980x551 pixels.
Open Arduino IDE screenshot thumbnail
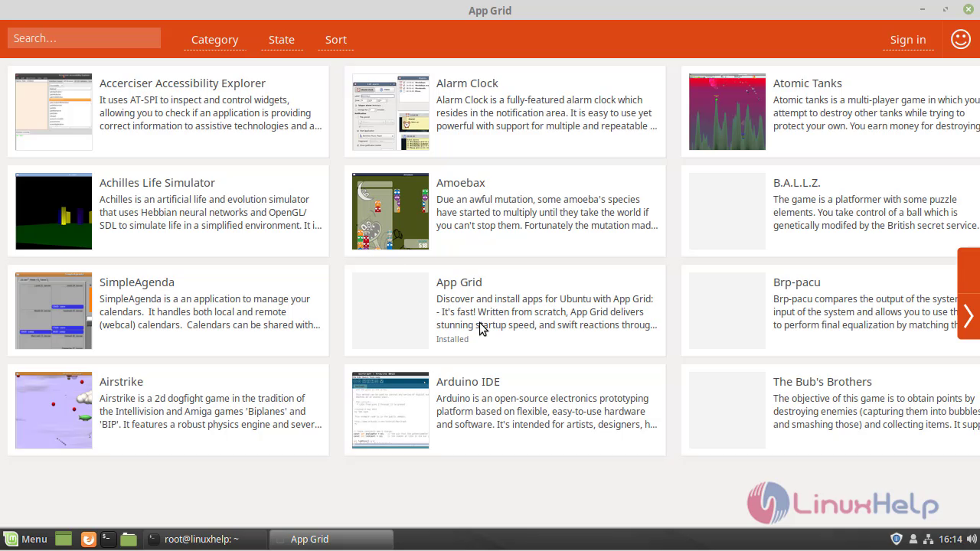click(x=390, y=410)
